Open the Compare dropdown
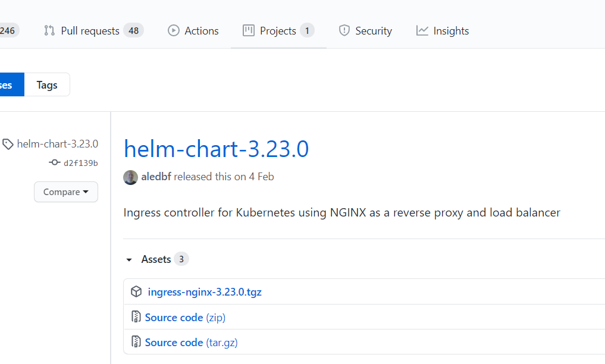 [x=66, y=192]
